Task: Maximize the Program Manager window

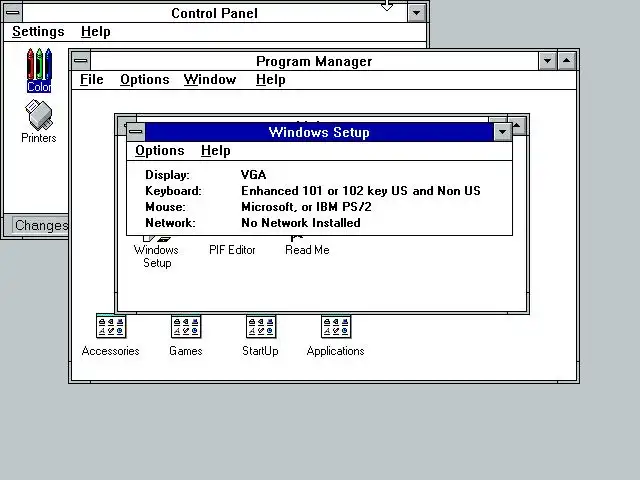Action: point(567,61)
